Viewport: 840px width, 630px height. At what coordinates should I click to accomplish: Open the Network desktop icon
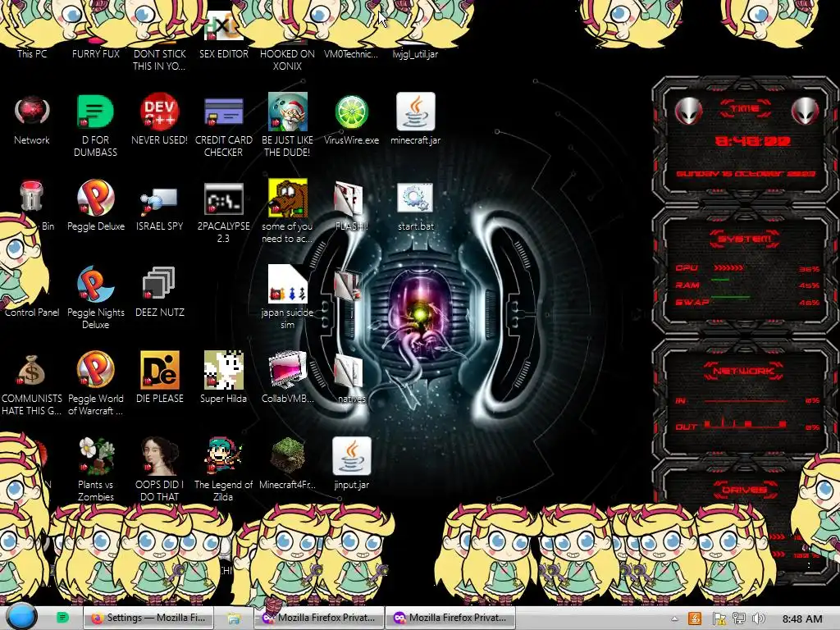coord(32,112)
